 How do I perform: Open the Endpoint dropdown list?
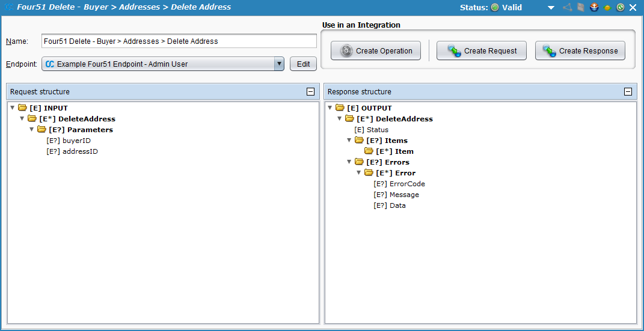pos(279,64)
